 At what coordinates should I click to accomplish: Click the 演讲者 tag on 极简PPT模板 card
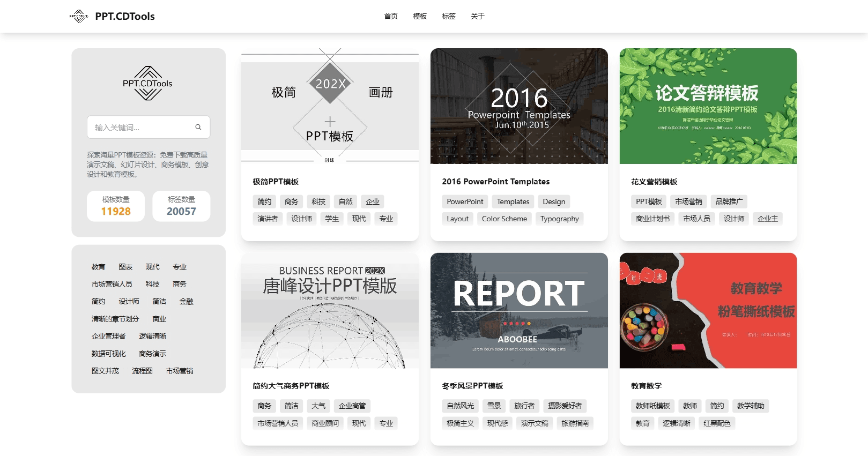pyautogui.click(x=268, y=219)
